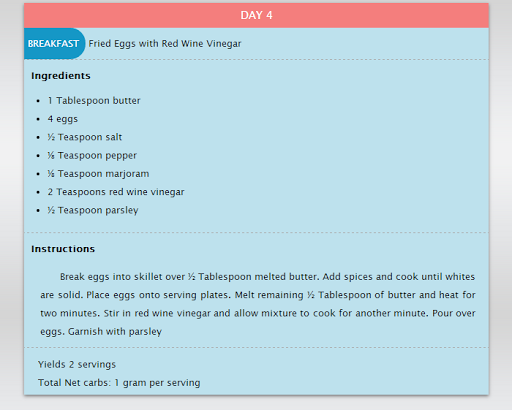Click the 'Garnish with parsley' text
This screenshot has height=410, width=512.
[x=115, y=332]
